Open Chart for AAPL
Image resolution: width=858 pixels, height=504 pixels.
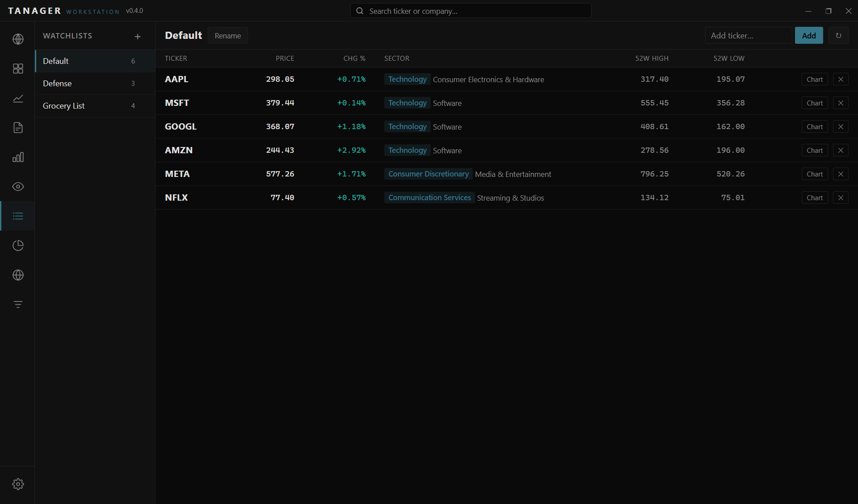click(815, 79)
